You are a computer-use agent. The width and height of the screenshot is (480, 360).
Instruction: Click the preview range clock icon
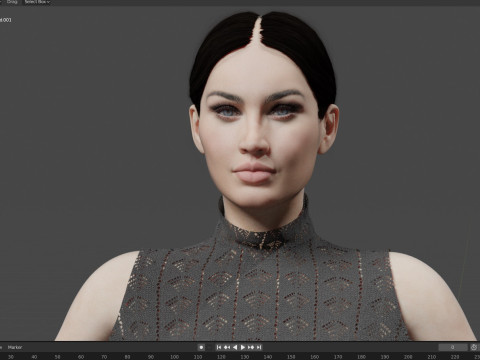(474, 347)
